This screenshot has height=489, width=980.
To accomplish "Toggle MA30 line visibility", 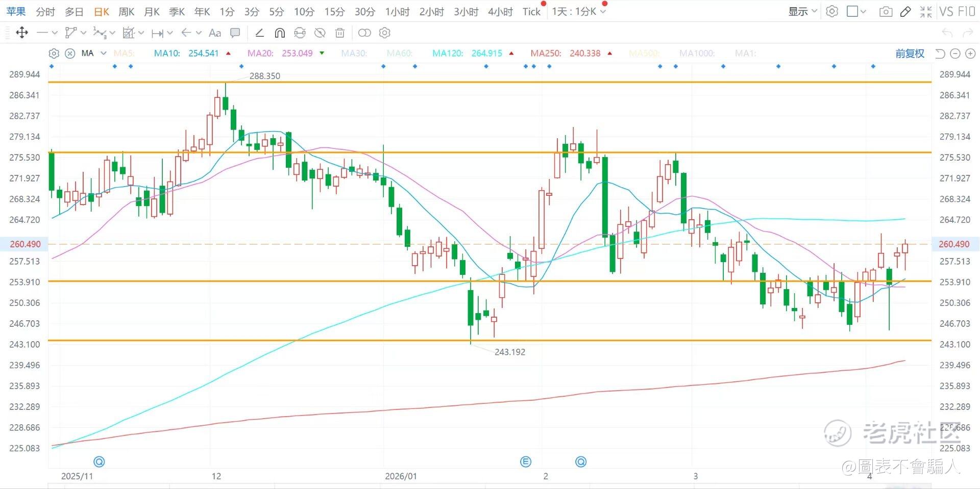I will click(x=354, y=53).
